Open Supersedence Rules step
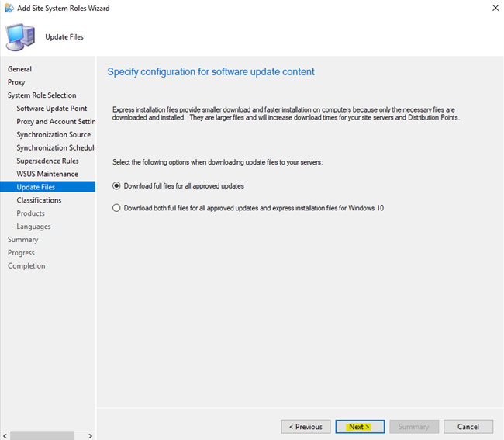This screenshot has height=440, width=504. (47, 161)
